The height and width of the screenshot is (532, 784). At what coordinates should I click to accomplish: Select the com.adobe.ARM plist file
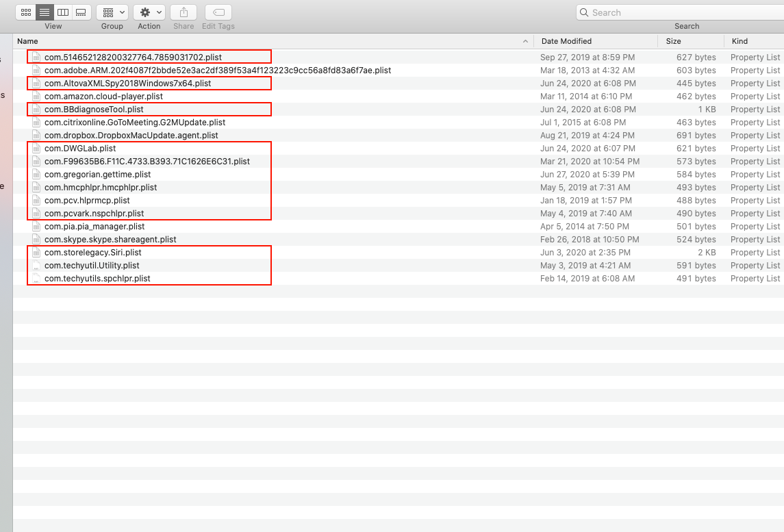(x=218, y=70)
